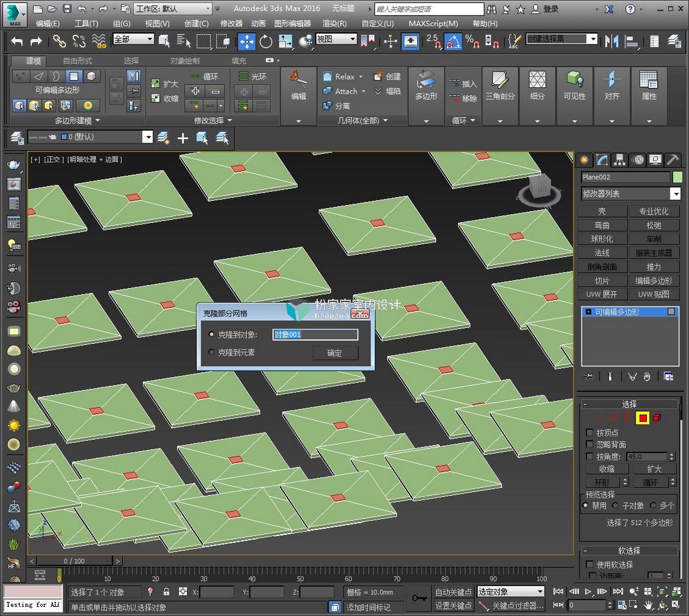
Task: Select the Multi preview selection radio
Action: click(653, 505)
